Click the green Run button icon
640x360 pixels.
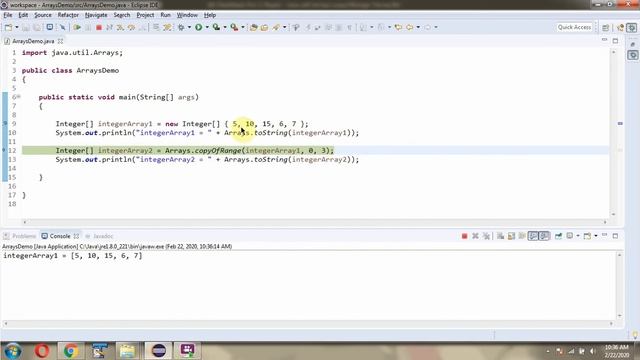point(198,27)
